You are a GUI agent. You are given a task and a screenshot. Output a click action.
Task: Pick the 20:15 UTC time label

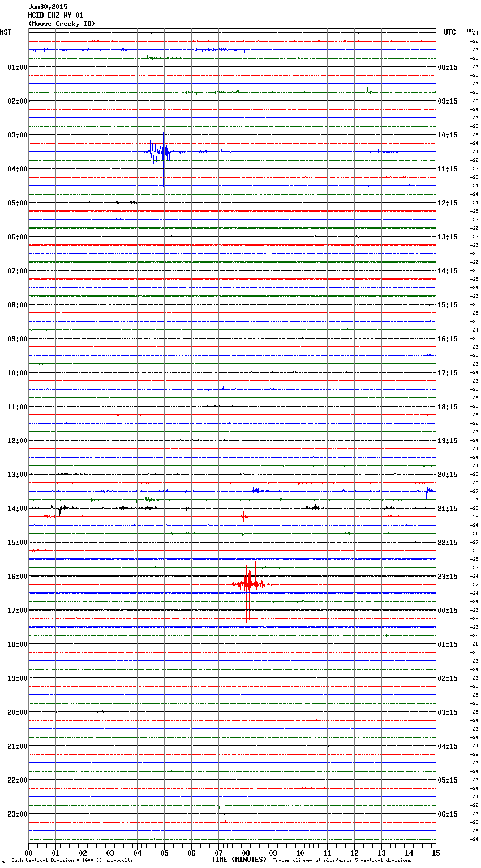tap(448, 474)
